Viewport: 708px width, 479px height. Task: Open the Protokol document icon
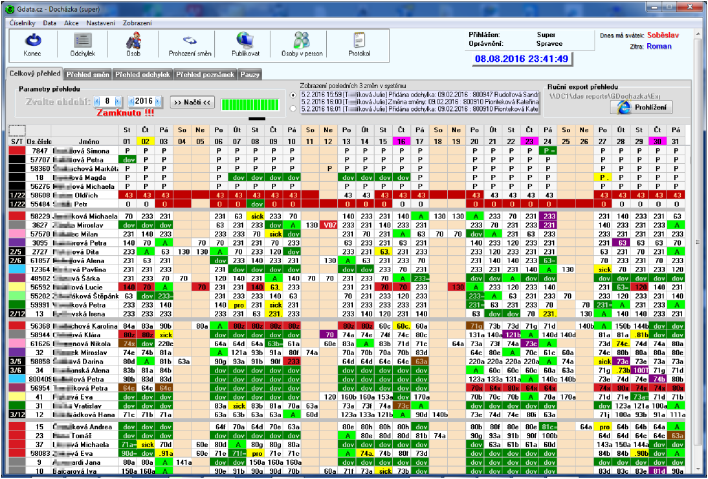click(x=359, y=40)
